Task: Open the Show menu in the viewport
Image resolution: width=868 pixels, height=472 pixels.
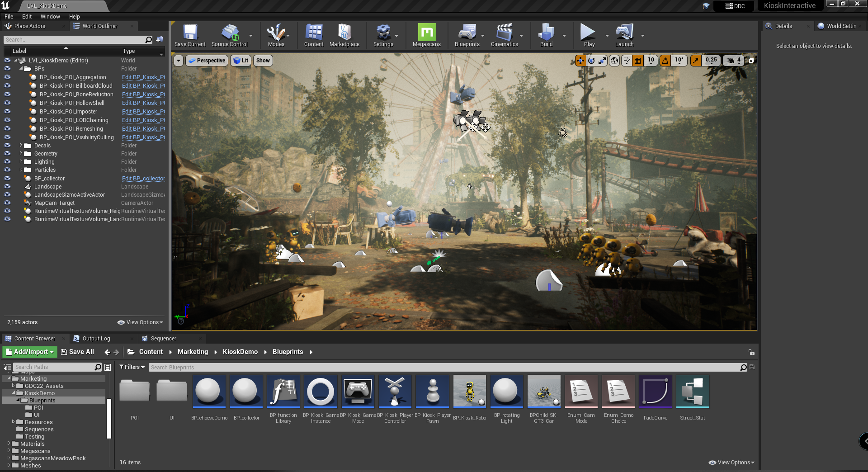Action: [x=263, y=61]
